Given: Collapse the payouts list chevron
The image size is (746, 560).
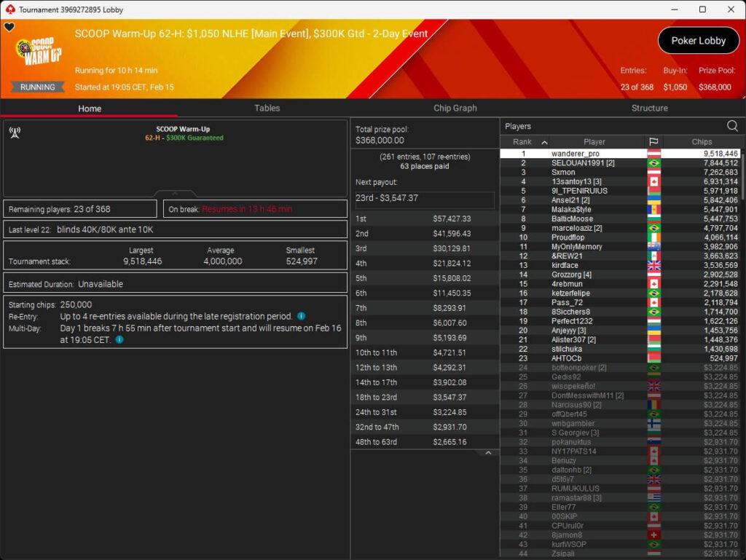Looking at the screenshot, I should pos(488,453).
